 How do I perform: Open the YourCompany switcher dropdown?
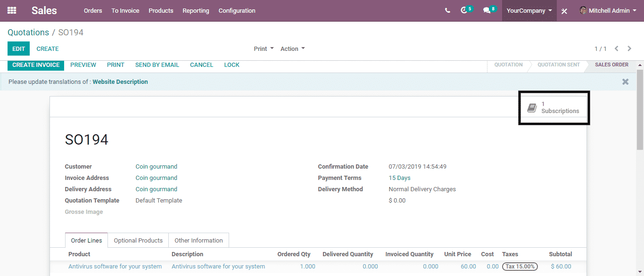(529, 10)
